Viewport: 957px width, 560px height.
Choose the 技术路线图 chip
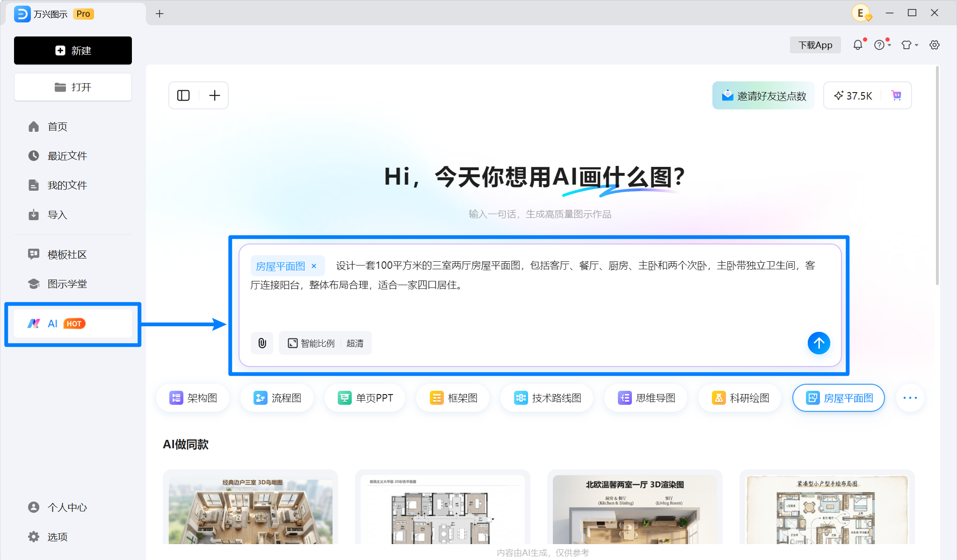click(547, 398)
